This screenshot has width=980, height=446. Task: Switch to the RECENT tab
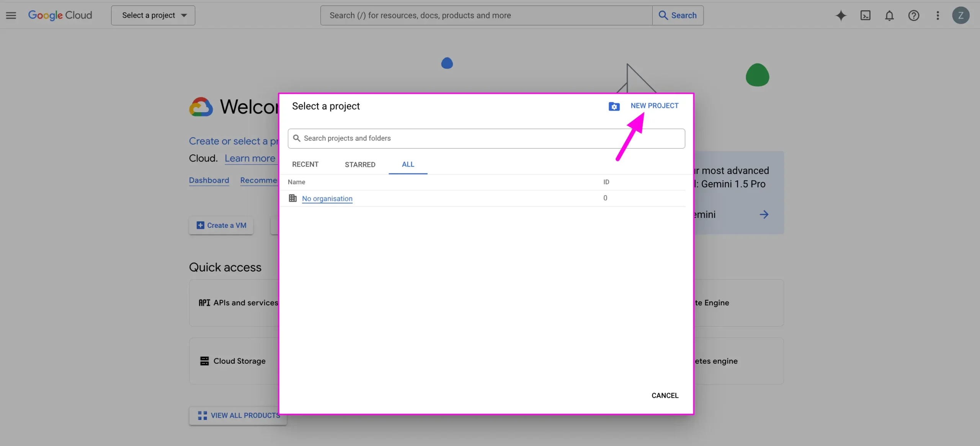click(x=305, y=164)
